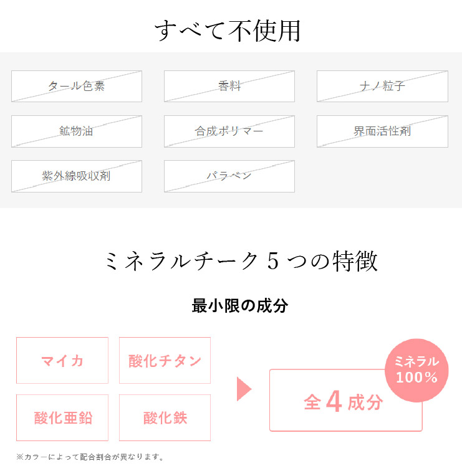Click the ミネラル100% pink circle badge
Image resolution: width=462 pixels, height=476 pixels.
(x=416, y=370)
